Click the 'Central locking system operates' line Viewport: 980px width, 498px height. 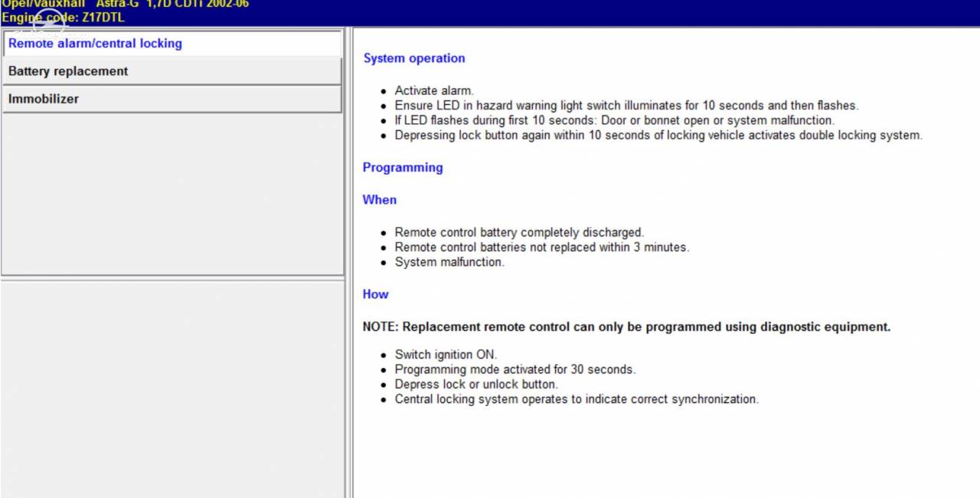point(577,399)
